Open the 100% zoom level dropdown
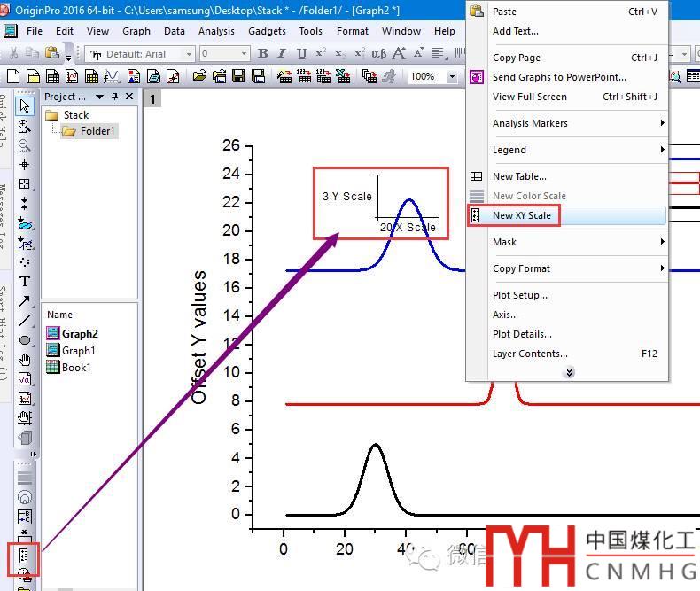 (x=453, y=77)
